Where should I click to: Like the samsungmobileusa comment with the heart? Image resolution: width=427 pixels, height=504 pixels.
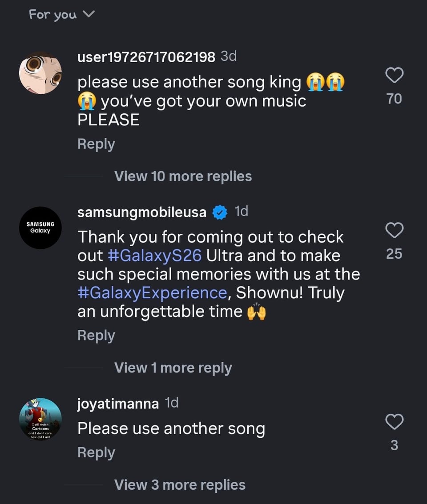coord(394,231)
